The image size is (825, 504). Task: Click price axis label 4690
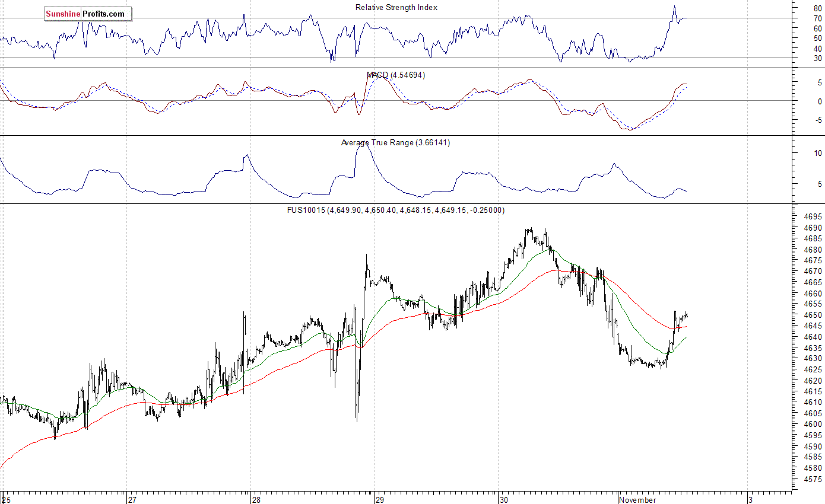pyautogui.click(x=813, y=228)
